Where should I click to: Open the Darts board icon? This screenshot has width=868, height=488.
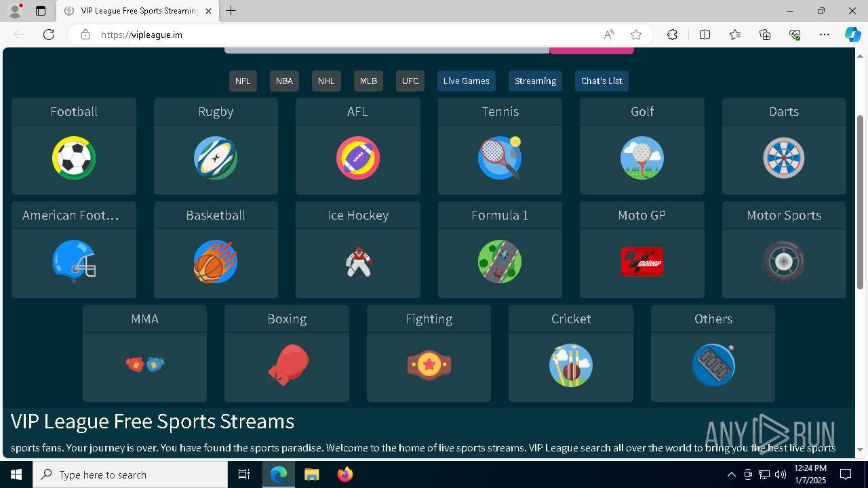pyautogui.click(x=784, y=158)
